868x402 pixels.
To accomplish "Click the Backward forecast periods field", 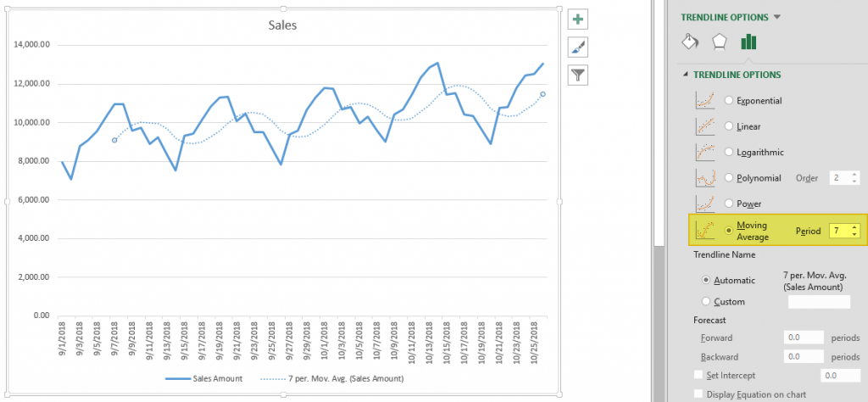I will (804, 357).
